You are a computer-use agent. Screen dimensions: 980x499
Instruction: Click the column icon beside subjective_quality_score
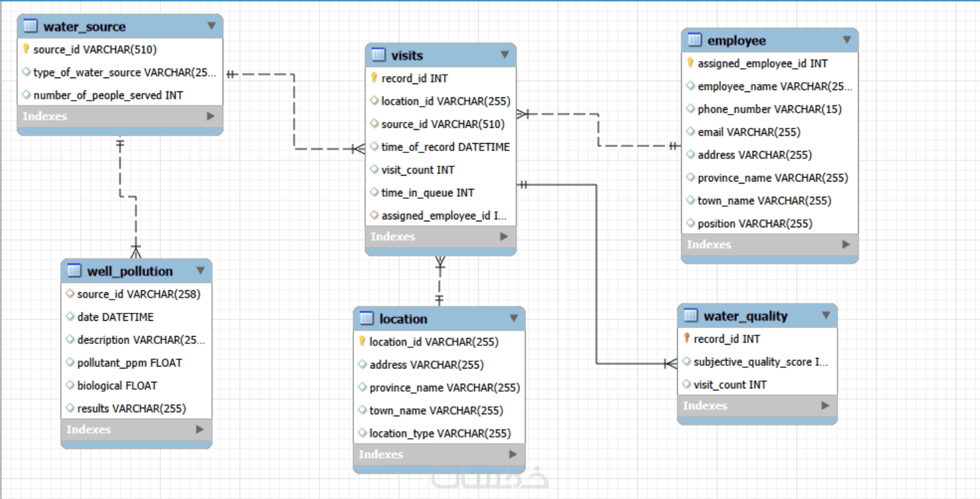pos(687,362)
